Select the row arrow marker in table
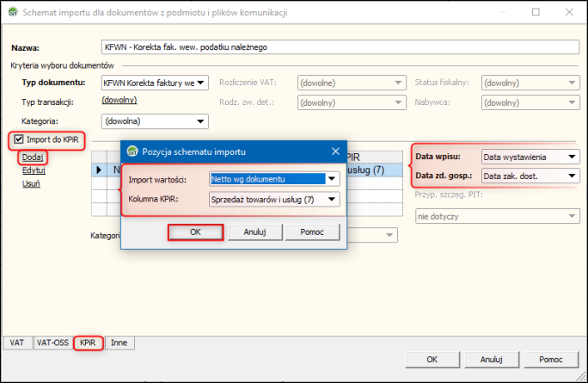The image size is (588, 383). [x=99, y=170]
